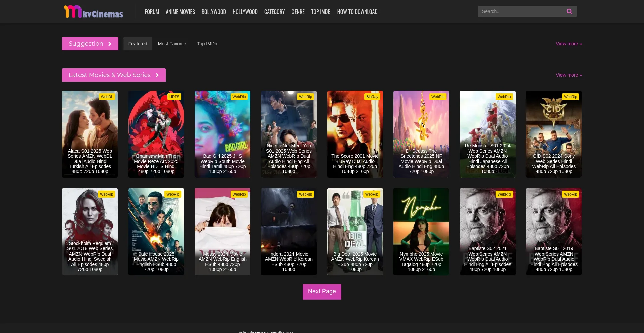
Task: Click the arrow icon in Suggestion button
Action: [110, 44]
